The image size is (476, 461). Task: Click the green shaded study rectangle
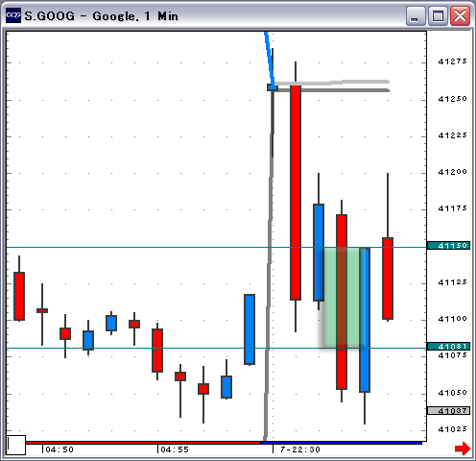pyautogui.click(x=343, y=298)
